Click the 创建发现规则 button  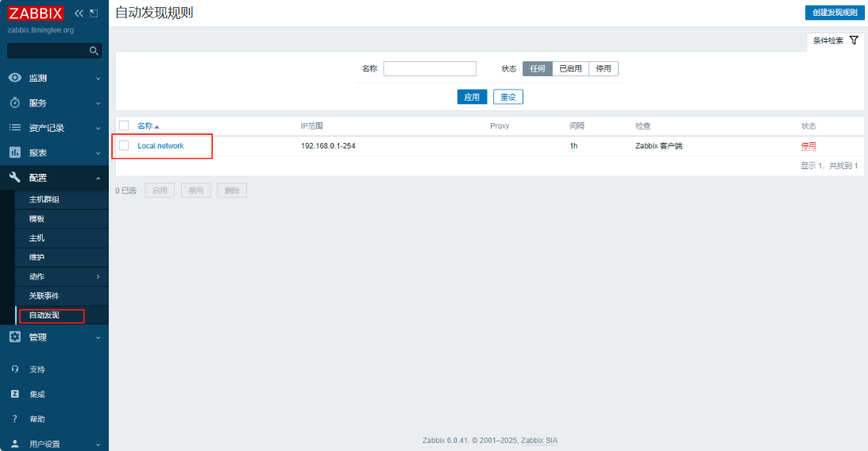834,12
